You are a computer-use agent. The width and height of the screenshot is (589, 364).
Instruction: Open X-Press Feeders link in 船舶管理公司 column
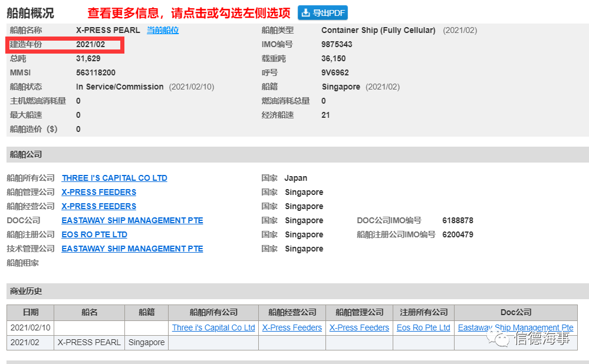click(359, 327)
